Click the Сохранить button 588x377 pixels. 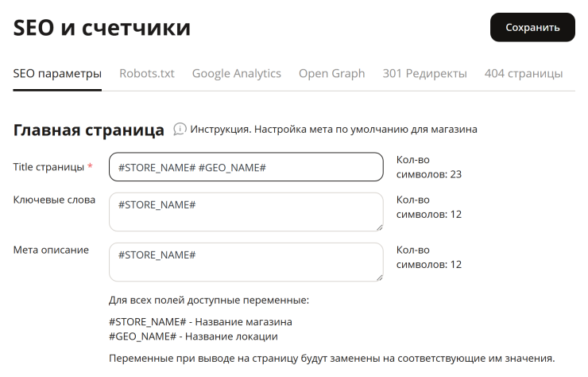point(532,27)
